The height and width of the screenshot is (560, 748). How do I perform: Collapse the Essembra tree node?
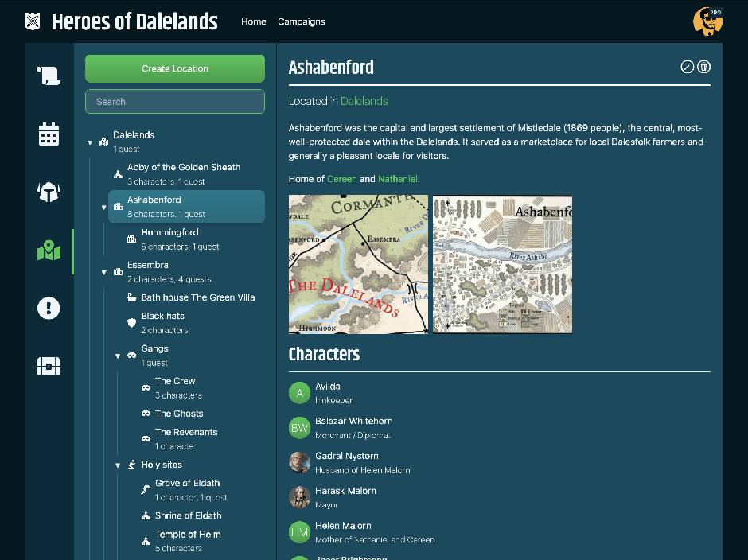[x=104, y=273]
